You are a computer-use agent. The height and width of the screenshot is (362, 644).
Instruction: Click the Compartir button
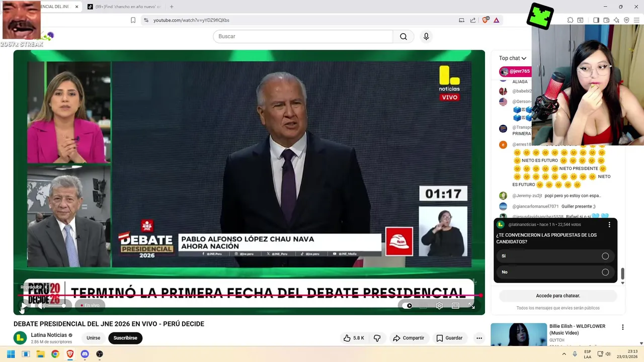409,338
